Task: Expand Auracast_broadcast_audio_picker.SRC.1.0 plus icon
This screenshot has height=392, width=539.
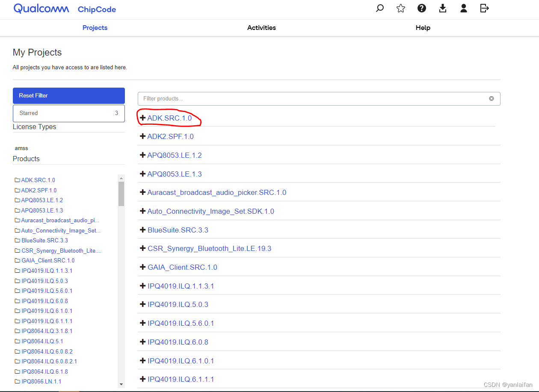Action: (143, 192)
